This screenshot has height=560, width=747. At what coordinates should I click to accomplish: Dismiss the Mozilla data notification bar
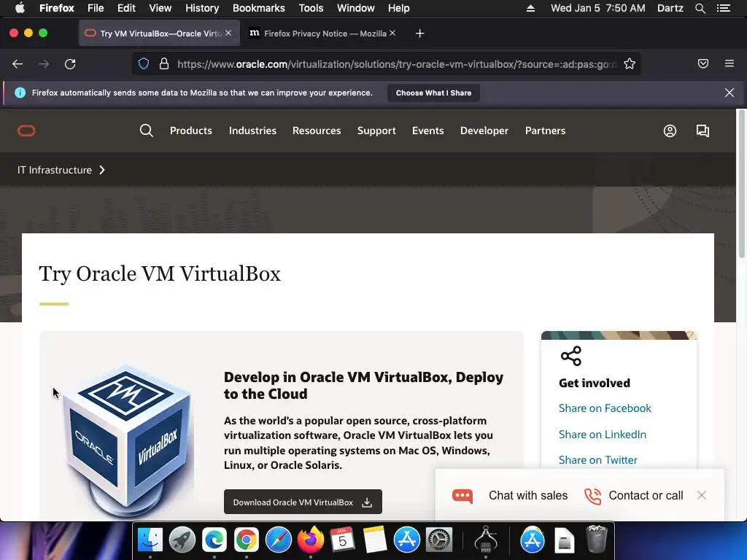tap(729, 93)
